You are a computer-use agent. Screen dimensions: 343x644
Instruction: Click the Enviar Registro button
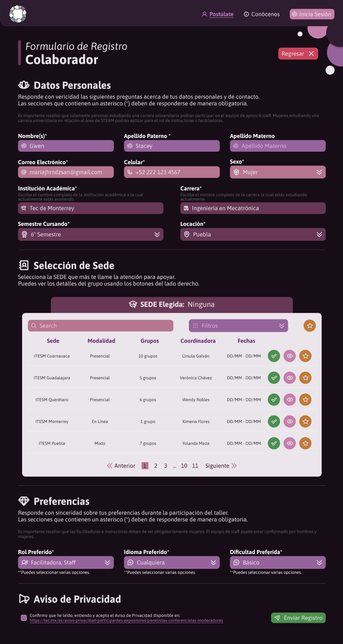tap(298, 618)
